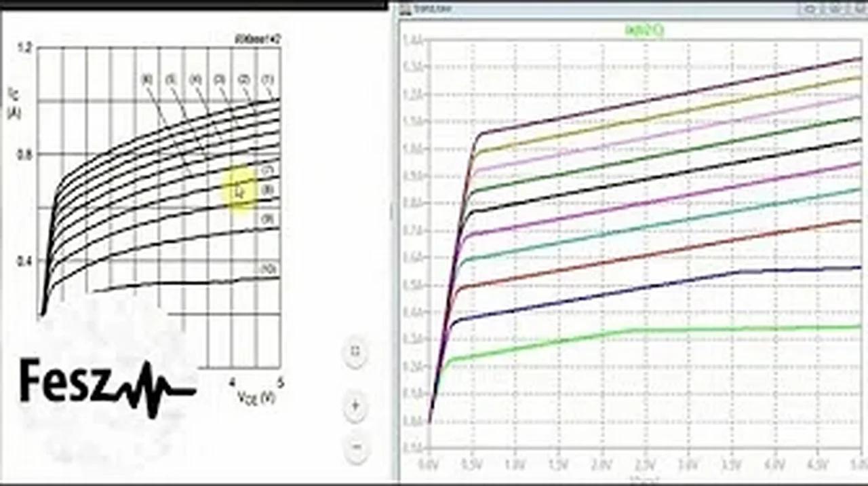Click the fit-to-page button in the PDF viewer
The width and height of the screenshot is (868, 486).
pos(355,352)
